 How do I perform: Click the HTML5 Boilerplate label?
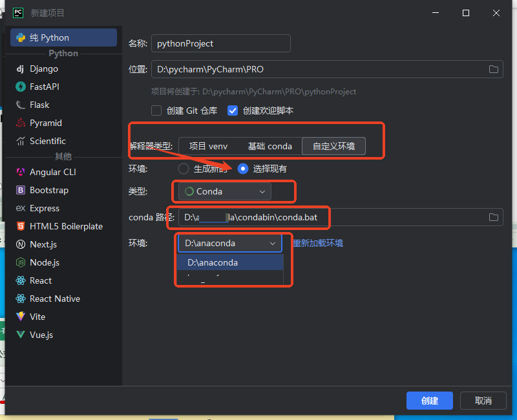click(x=67, y=227)
